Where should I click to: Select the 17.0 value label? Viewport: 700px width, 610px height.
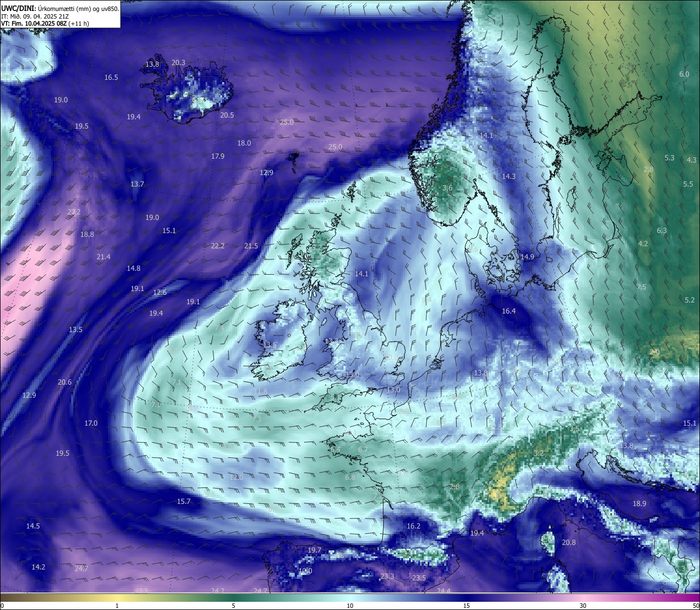[91, 423]
